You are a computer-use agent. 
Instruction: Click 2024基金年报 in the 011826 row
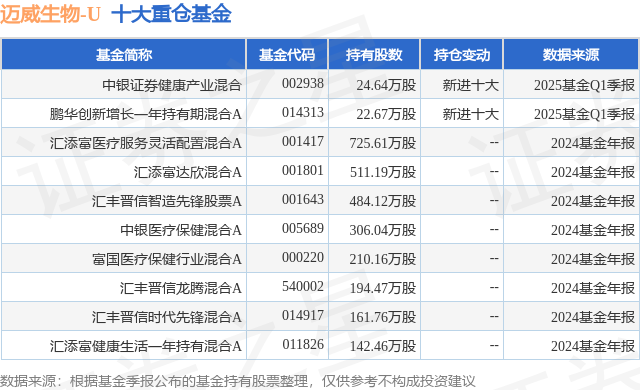[593, 346]
